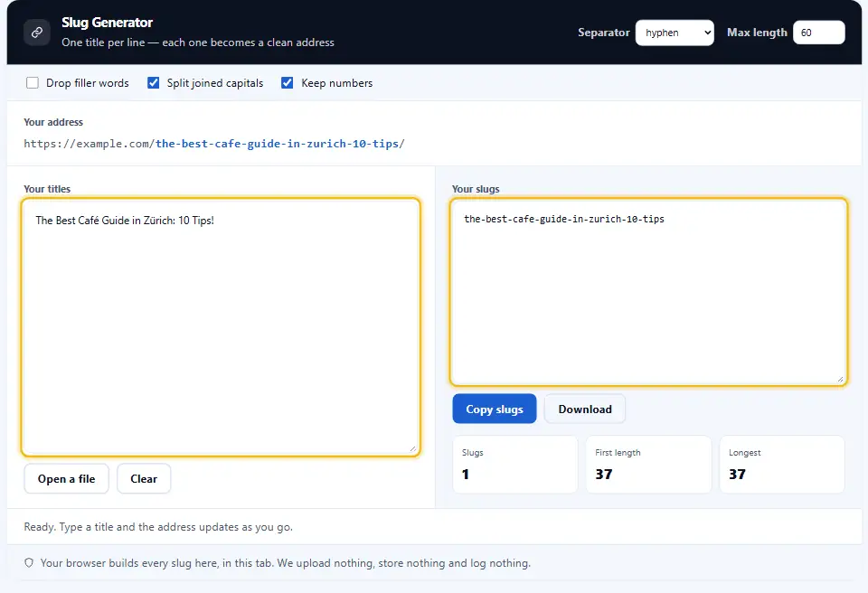868x593 pixels.
Task: Click the Longest length stat card
Action: click(x=782, y=465)
